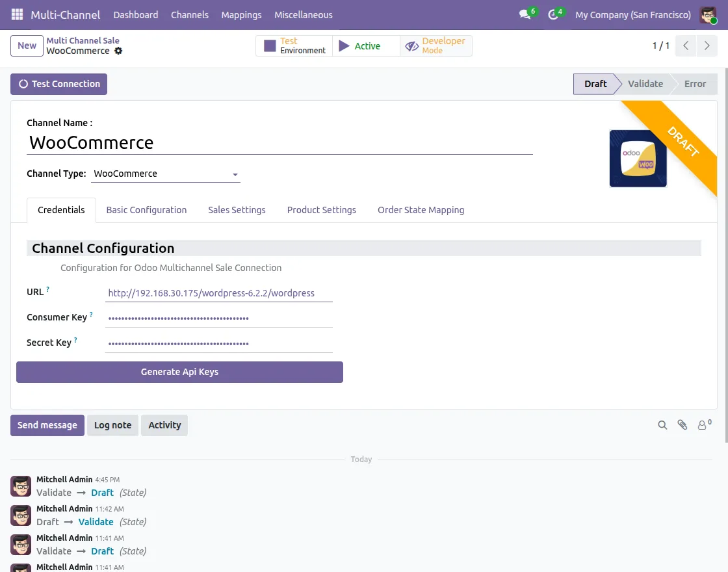The image size is (728, 572).
Task: Toggle Developer Mode button
Action: (x=436, y=46)
